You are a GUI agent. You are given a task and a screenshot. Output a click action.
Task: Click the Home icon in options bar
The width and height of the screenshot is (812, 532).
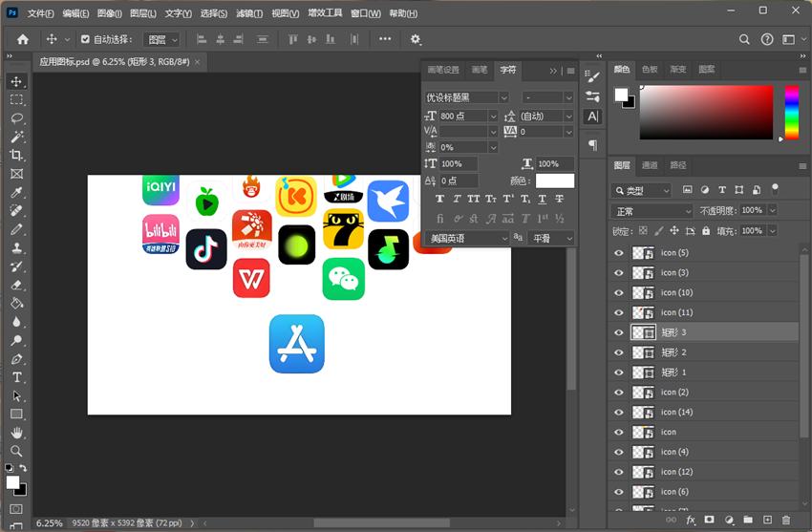pyautogui.click(x=23, y=39)
